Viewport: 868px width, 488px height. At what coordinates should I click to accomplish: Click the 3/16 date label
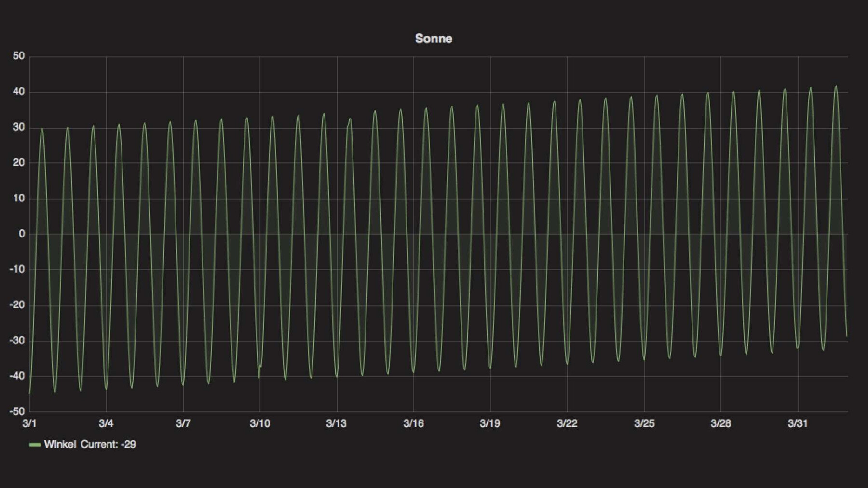[413, 423]
